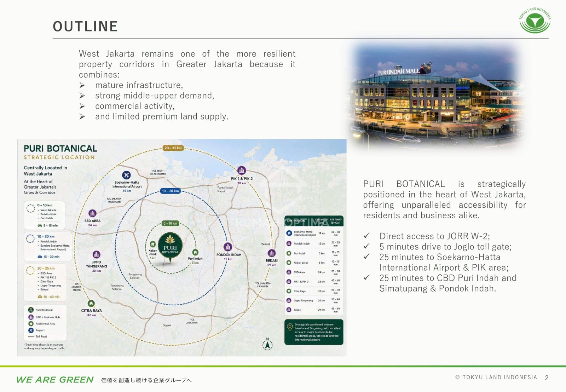Select the WE ARE GREEN footer text
Viewport: 566px width, 392px height.
[x=55, y=380]
